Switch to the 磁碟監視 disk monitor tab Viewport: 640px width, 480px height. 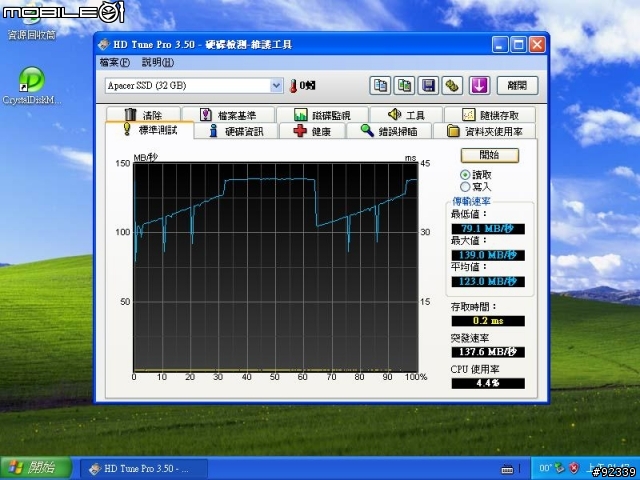(322, 115)
